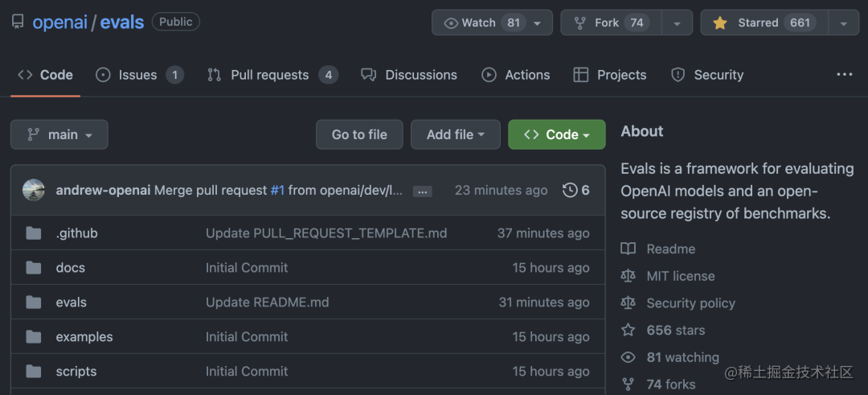
Task: Click the docs folder icon
Action: coord(34,268)
